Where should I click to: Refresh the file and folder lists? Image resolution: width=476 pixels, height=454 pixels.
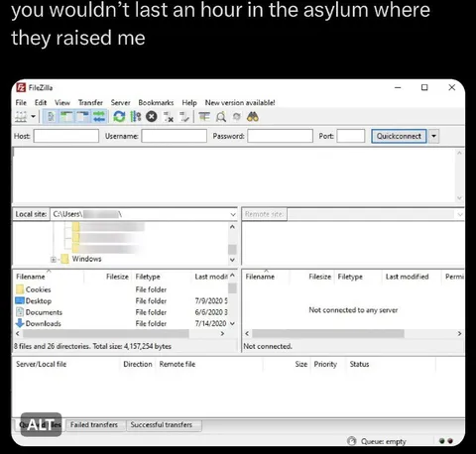[119, 117]
